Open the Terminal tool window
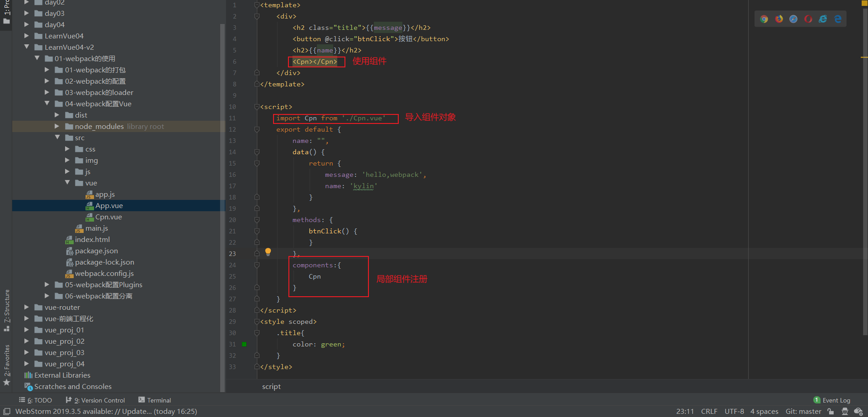The image size is (868, 417). click(155, 400)
